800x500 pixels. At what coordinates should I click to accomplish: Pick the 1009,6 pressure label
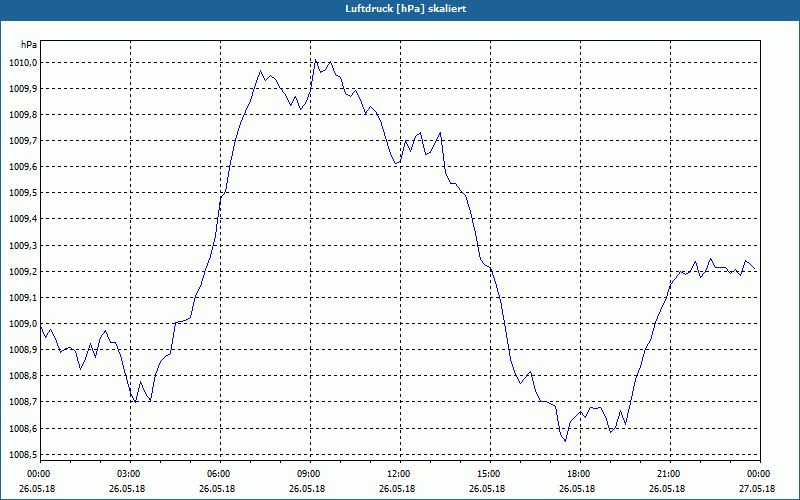click(x=23, y=167)
